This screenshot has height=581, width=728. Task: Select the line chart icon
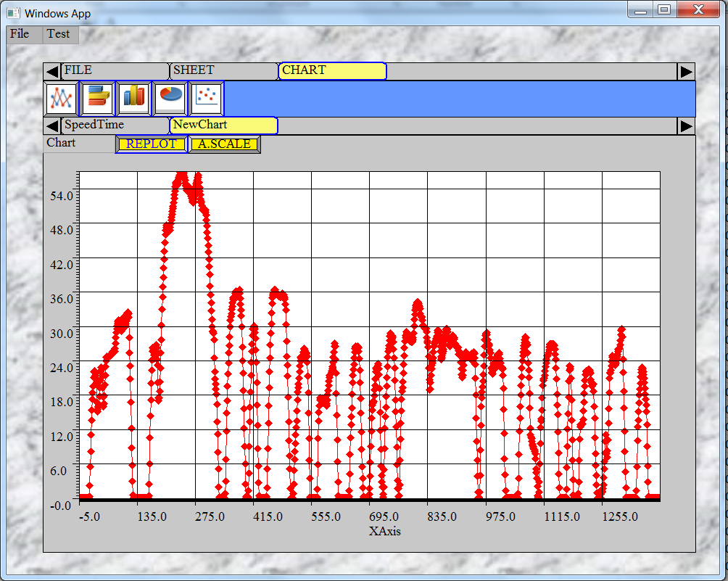[x=62, y=98]
